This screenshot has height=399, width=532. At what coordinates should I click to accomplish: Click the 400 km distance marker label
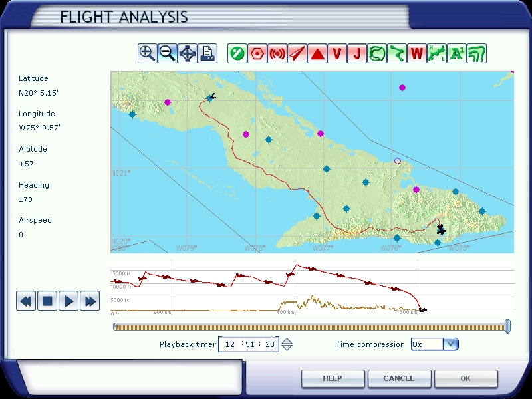coord(285,312)
